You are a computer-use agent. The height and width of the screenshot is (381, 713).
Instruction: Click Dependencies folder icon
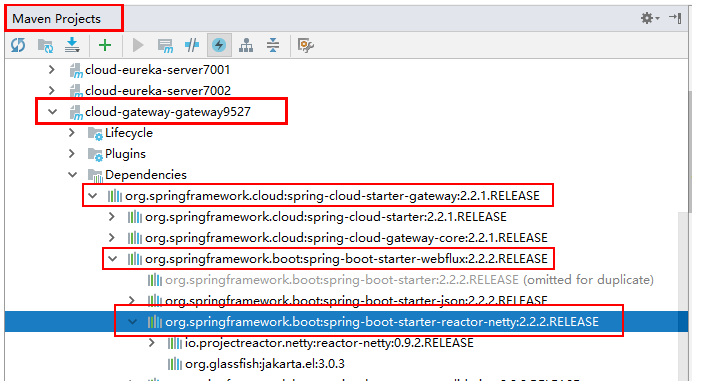[95, 175]
